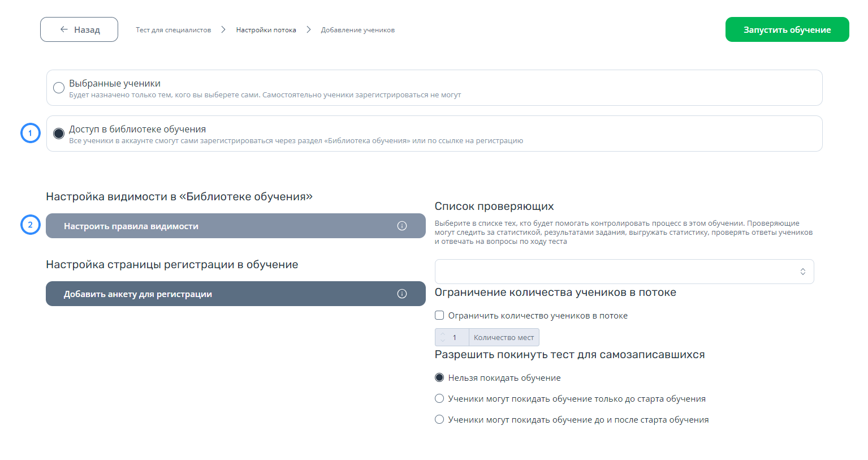Screen dimensions: 868x460
Task: Click Добавить анкету для регистрации button
Action: point(236,294)
